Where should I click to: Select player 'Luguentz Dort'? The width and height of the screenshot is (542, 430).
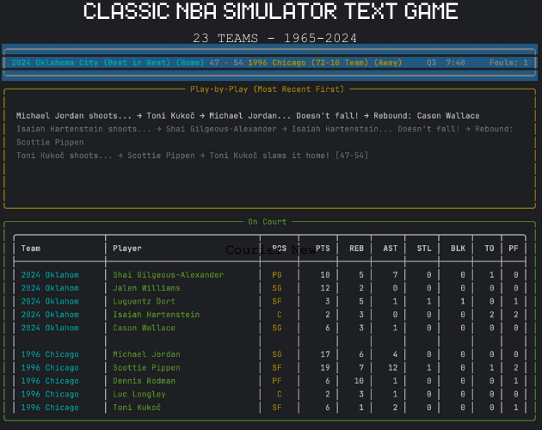click(x=144, y=301)
